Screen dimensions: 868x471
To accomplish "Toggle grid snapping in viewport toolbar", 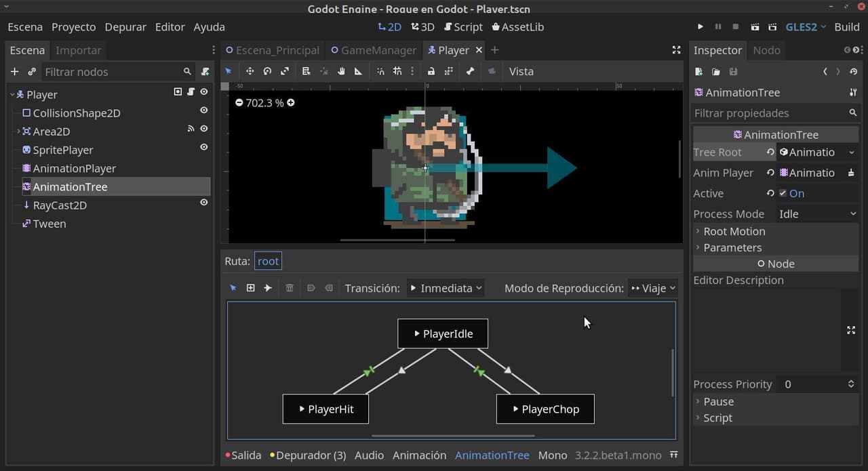I will [x=397, y=71].
